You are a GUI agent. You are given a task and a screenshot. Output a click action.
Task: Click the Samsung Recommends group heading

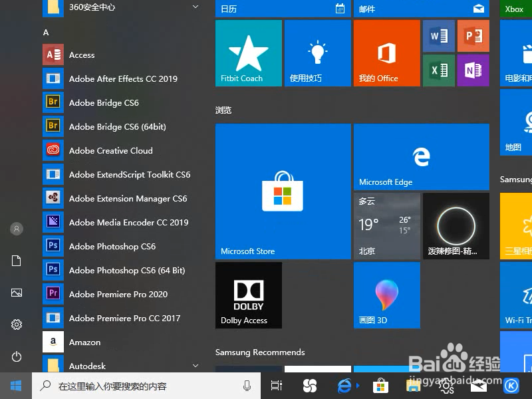click(260, 352)
